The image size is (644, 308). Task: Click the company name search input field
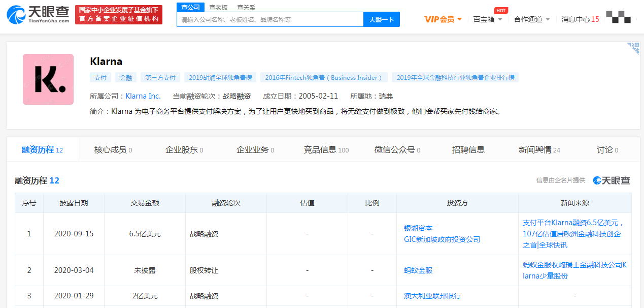270,20
